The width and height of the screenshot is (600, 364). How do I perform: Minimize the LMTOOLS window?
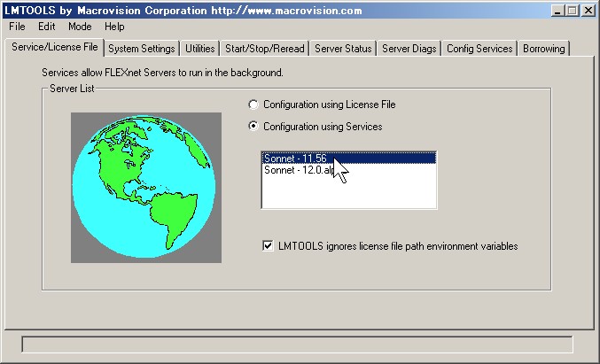(x=558, y=11)
